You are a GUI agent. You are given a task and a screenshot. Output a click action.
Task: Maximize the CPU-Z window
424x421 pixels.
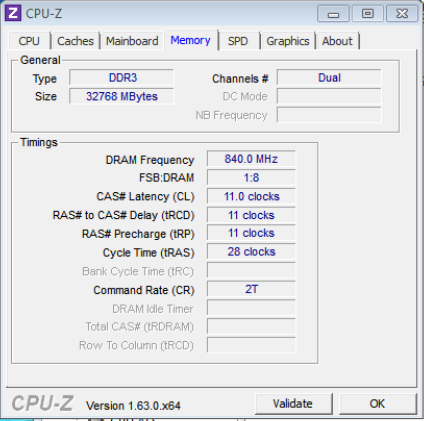coord(368,14)
